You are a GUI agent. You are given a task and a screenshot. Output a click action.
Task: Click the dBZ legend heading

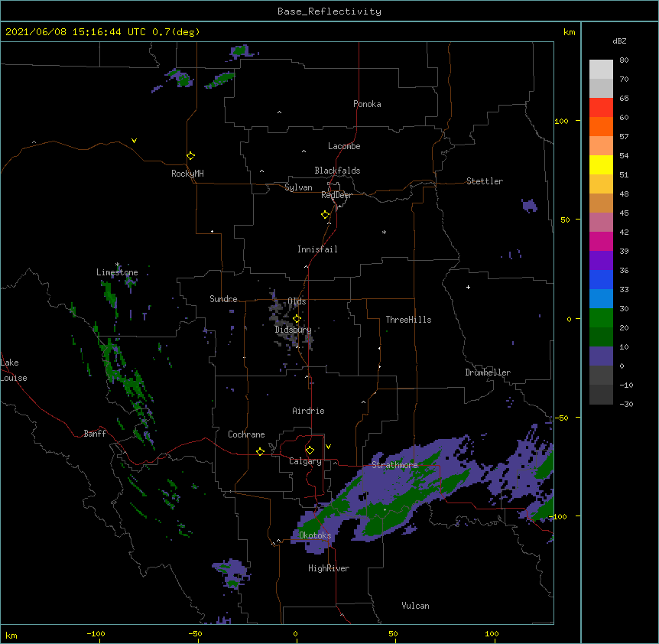pos(619,41)
